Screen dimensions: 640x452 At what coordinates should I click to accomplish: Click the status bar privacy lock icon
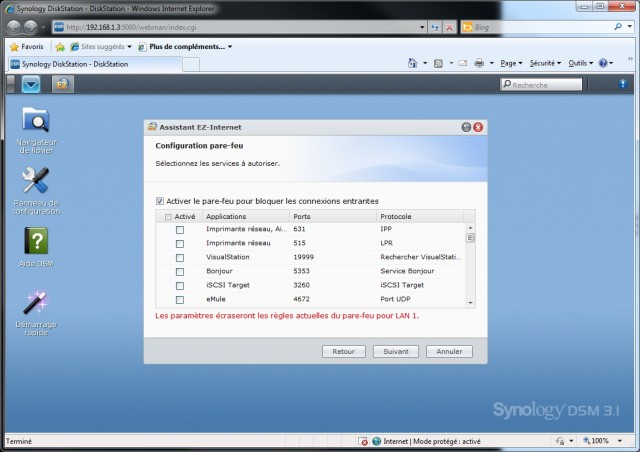[x=560, y=441]
